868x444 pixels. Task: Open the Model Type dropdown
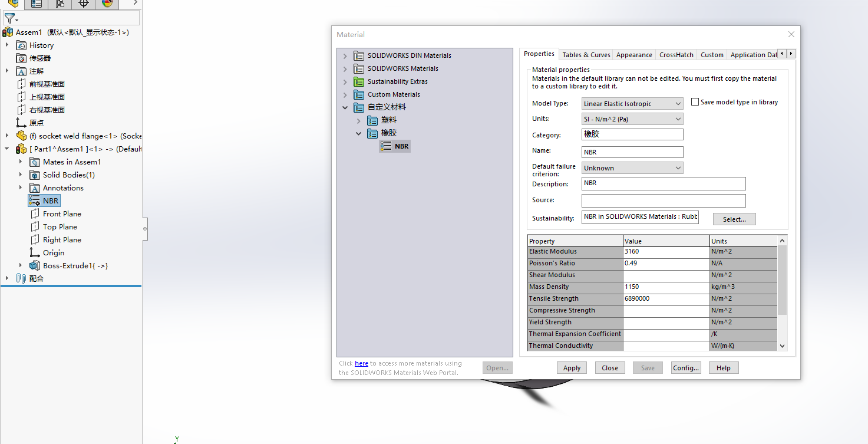(x=632, y=104)
